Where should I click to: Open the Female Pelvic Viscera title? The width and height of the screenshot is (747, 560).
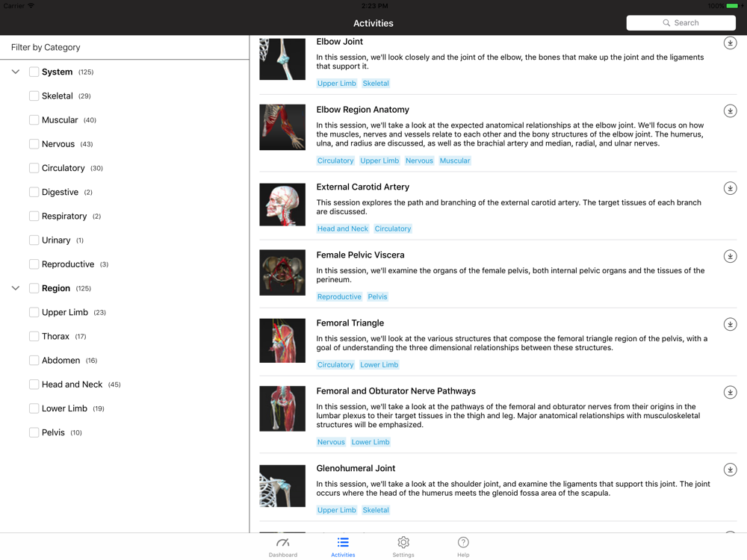pos(361,255)
